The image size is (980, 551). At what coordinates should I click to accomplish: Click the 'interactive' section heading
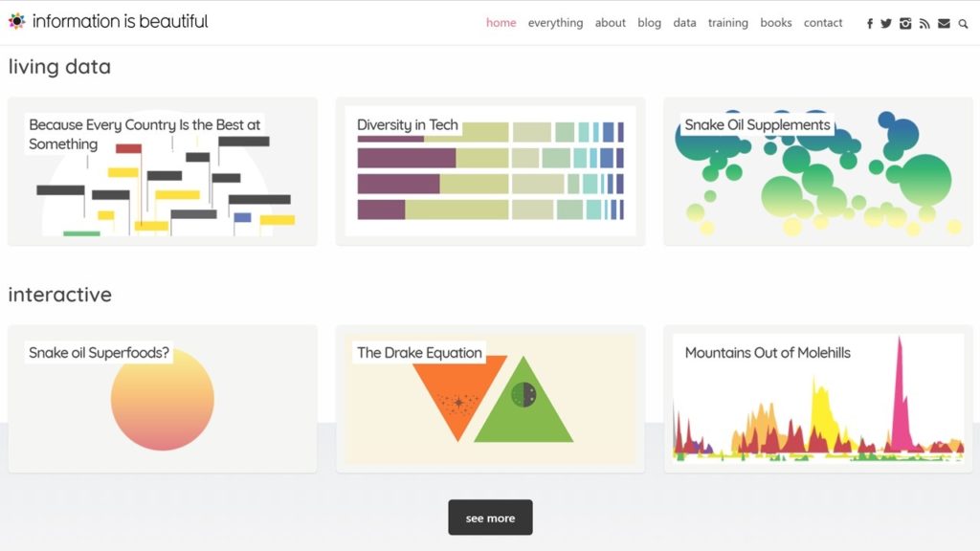60,295
